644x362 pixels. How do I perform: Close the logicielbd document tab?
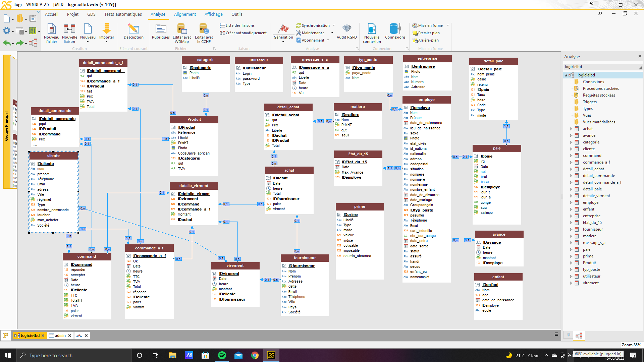(x=43, y=335)
